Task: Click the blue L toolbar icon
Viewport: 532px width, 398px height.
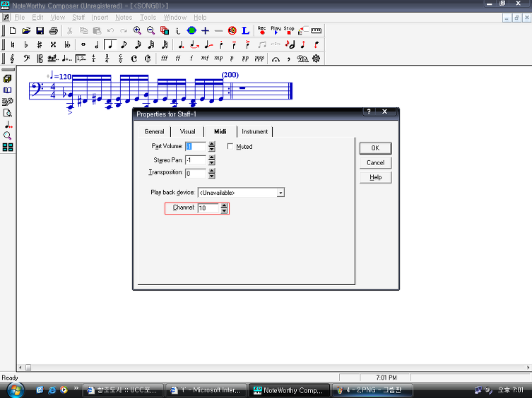Action: click(x=245, y=30)
